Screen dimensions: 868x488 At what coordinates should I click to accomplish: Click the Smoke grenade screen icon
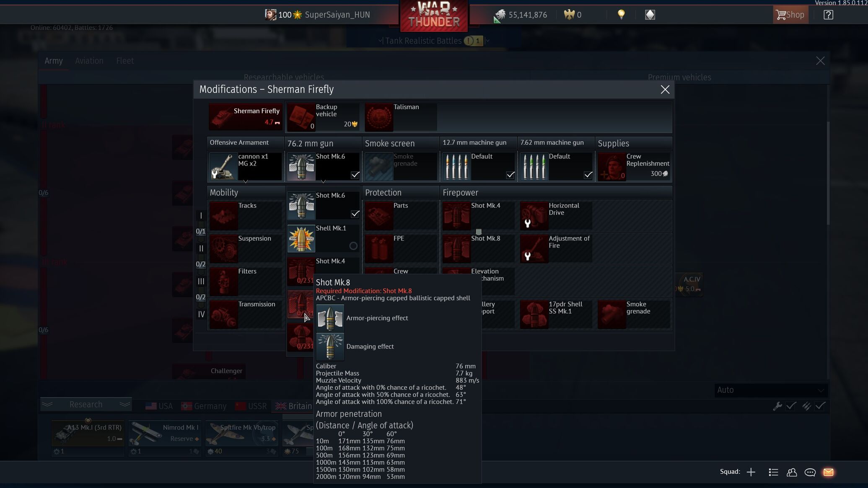378,167
